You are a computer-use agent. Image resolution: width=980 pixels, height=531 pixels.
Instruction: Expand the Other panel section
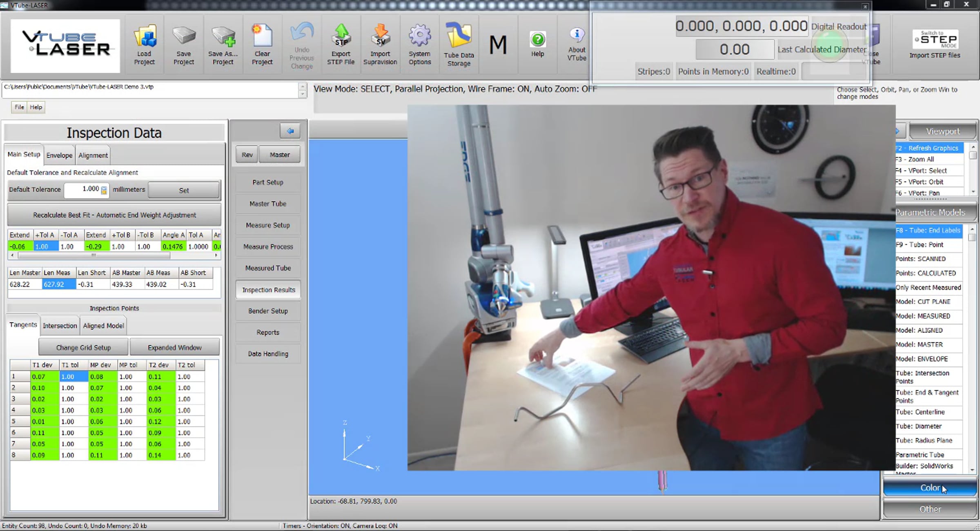[x=929, y=509]
